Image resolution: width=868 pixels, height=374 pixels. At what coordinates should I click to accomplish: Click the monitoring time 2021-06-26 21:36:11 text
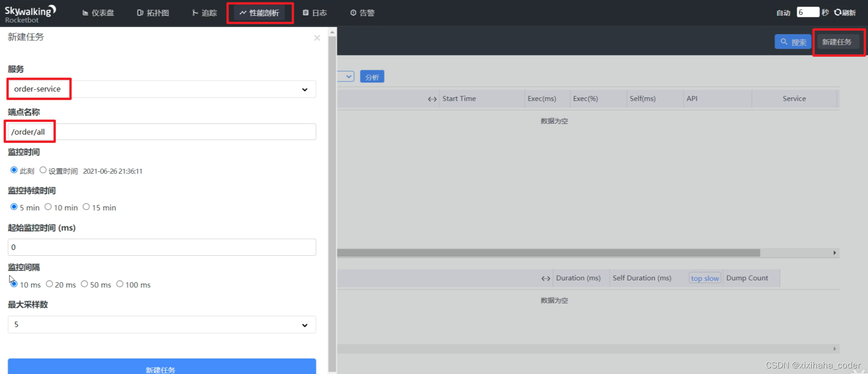(113, 171)
